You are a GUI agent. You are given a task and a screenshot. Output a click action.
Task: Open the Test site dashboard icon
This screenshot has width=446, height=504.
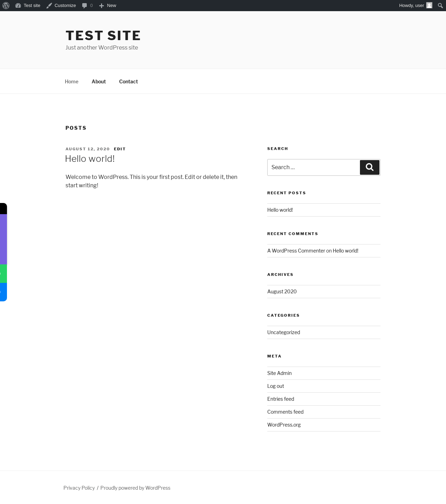[18, 6]
